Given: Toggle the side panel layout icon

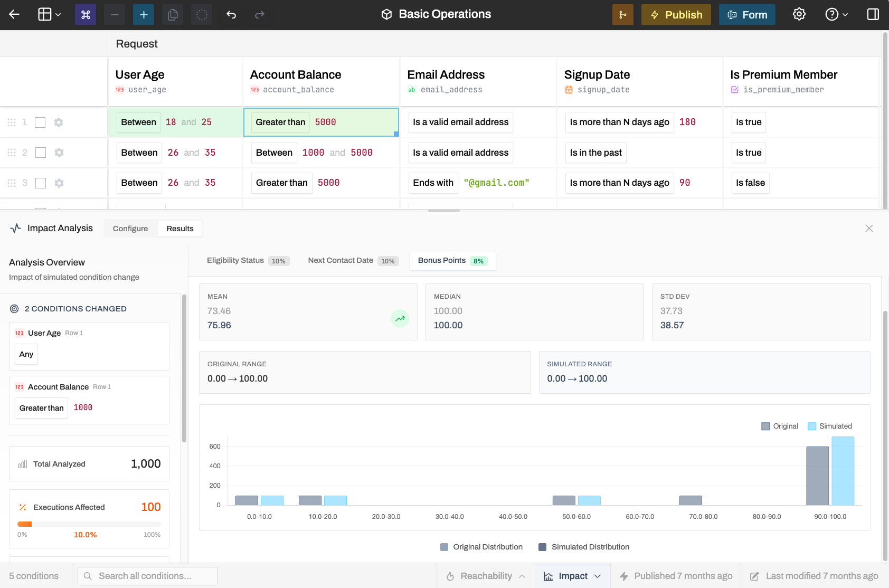Looking at the screenshot, I should 873,14.
